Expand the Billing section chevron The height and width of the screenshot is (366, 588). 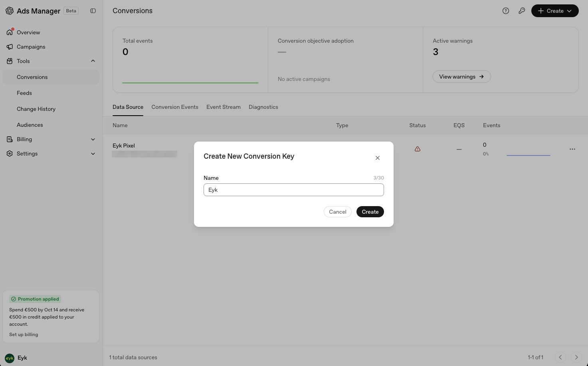93,139
